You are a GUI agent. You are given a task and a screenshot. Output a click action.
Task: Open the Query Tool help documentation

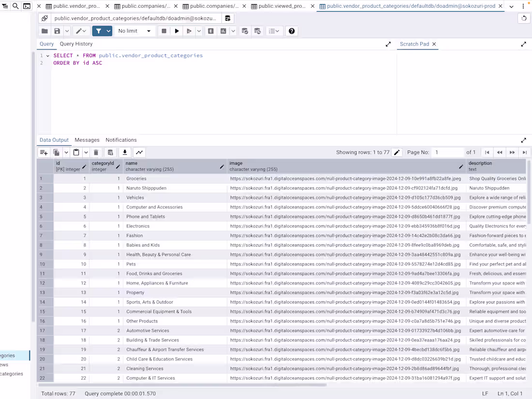[291, 30]
